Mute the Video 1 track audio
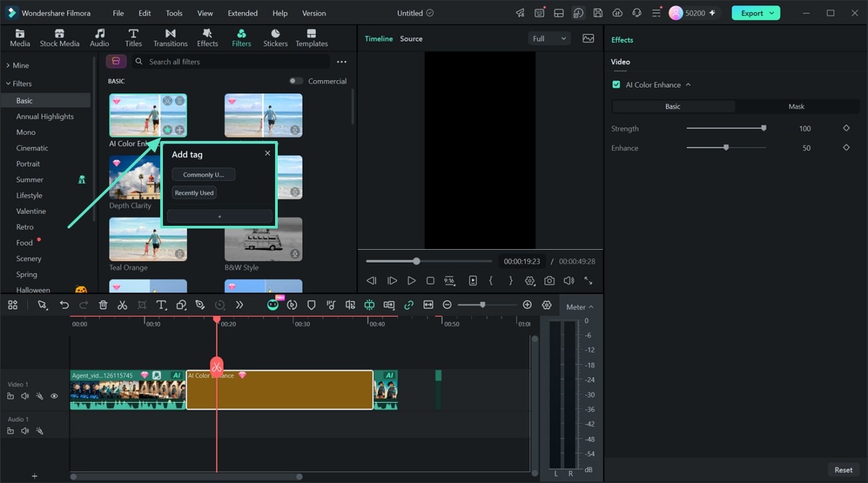This screenshot has width=868, height=483. pyautogui.click(x=25, y=396)
